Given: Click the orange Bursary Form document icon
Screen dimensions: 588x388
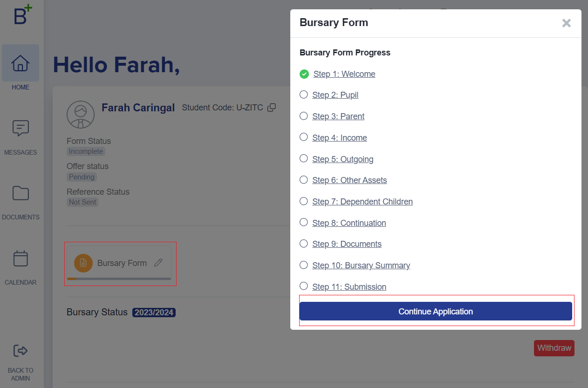Looking at the screenshot, I should (83, 263).
